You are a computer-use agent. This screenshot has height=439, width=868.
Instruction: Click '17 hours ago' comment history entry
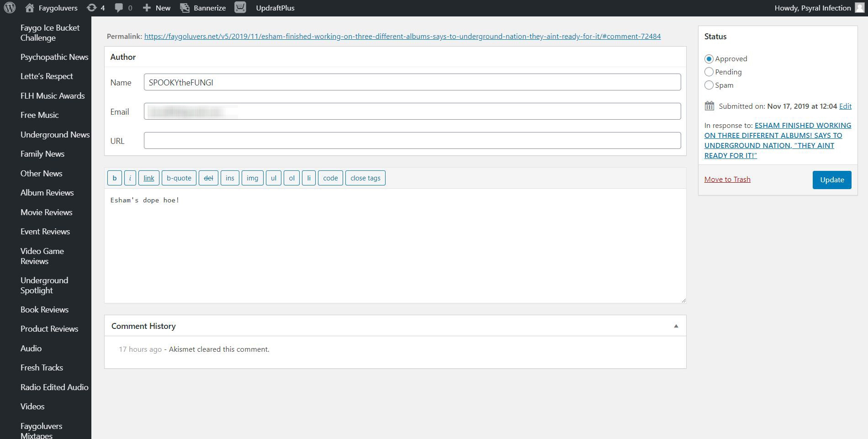[x=140, y=349]
